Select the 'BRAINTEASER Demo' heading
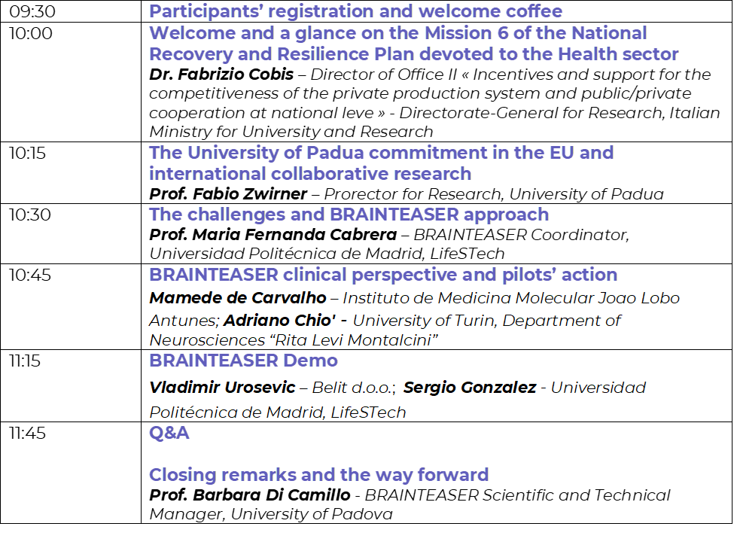The image size is (734, 560). [243, 361]
